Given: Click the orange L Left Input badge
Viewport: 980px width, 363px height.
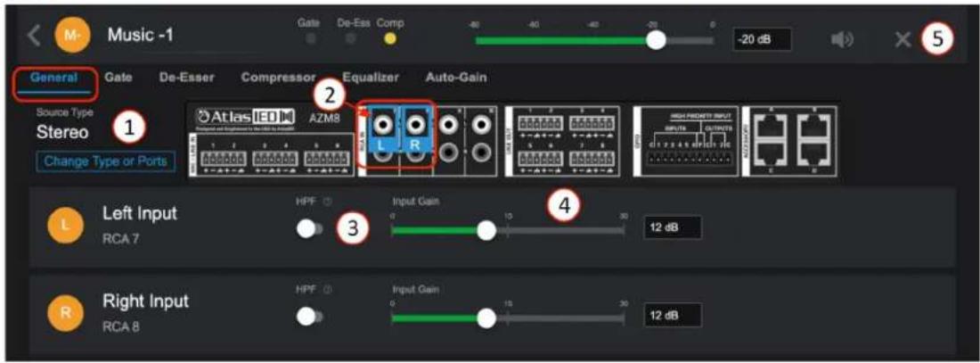Looking at the screenshot, I should click(x=64, y=227).
